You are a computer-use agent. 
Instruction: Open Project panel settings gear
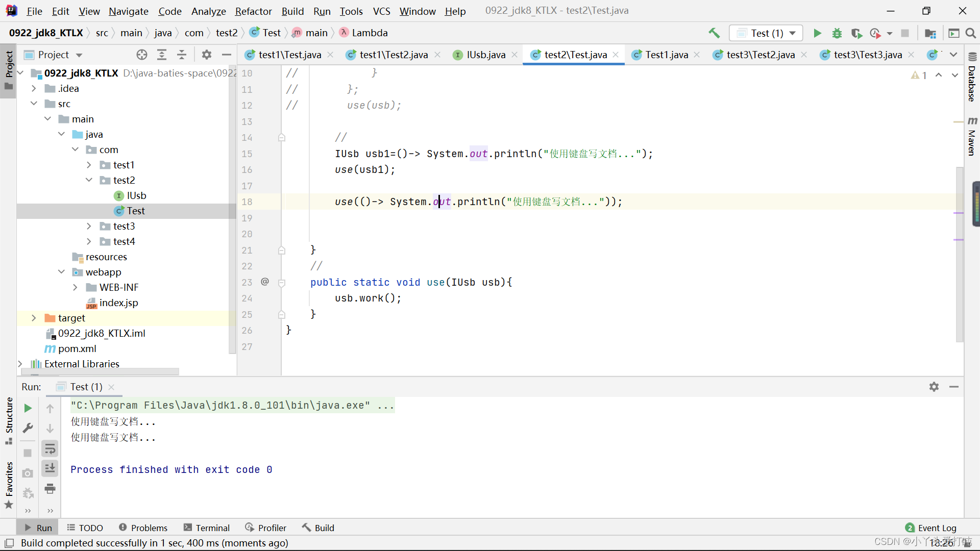206,55
